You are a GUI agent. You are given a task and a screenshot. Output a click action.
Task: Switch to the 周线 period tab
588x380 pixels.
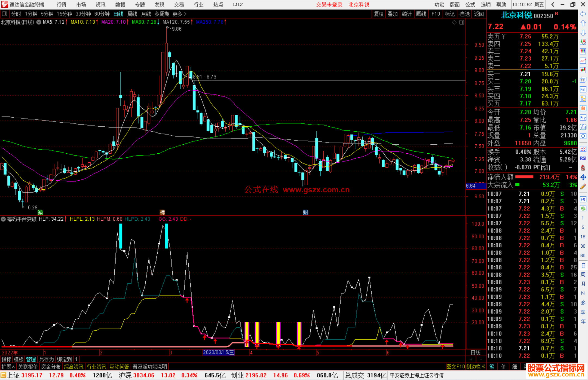pyautogui.click(x=132, y=14)
